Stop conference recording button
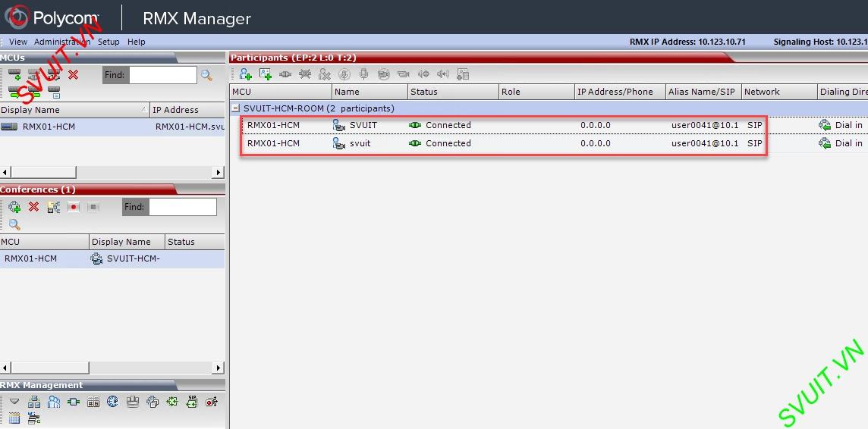 (x=93, y=207)
